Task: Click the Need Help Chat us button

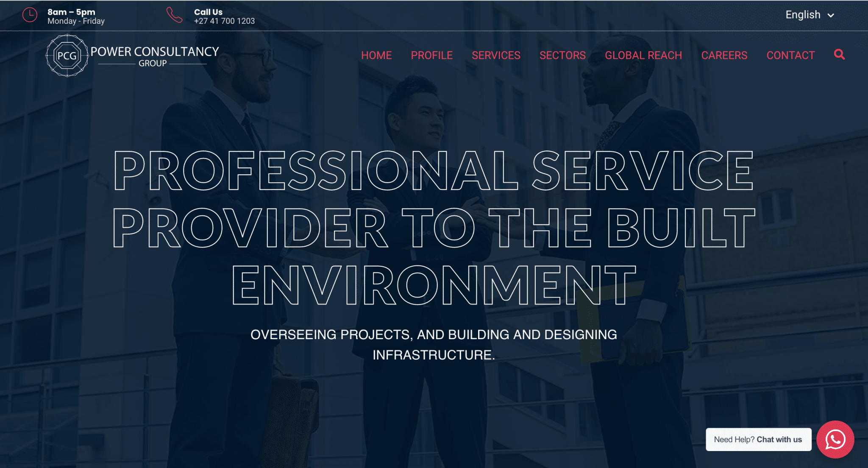Action: (760, 439)
